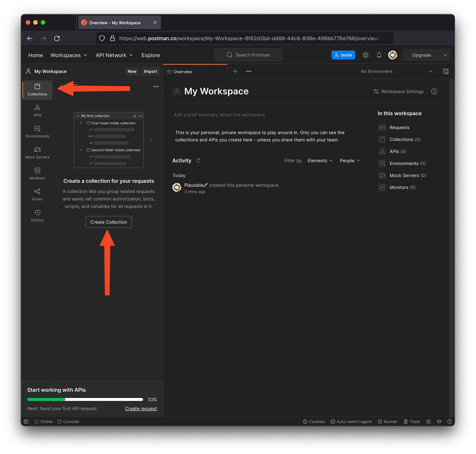Viewport: 476px width, 454px height.
Task: Open the Mock Servers sidebar panel
Action: 37,153
